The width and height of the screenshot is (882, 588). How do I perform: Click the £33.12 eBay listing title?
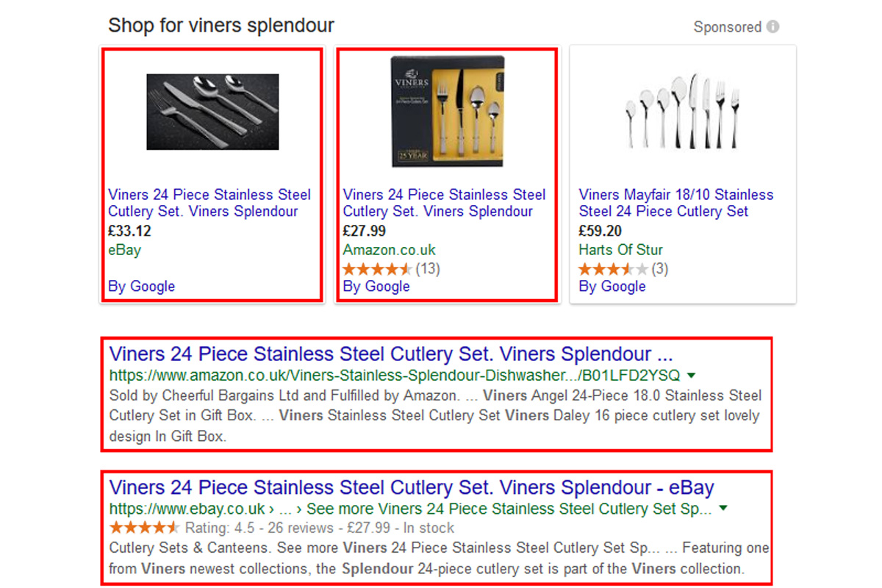point(209,203)
